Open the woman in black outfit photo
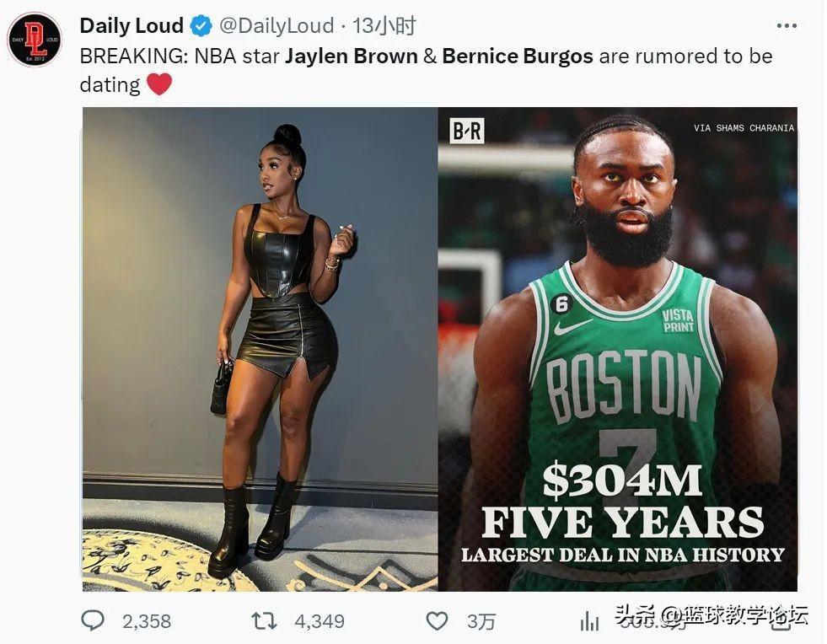 click(260, 349)
